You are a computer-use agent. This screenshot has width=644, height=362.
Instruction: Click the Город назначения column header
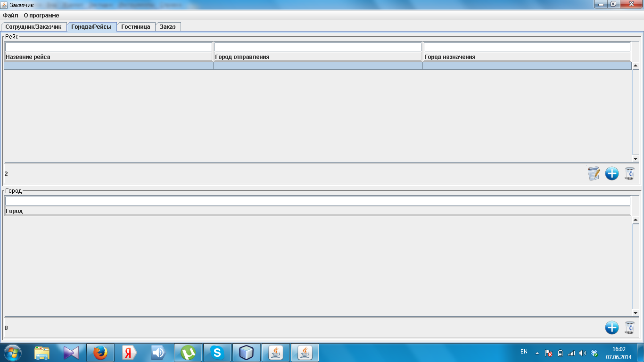(x=527, y=57)
